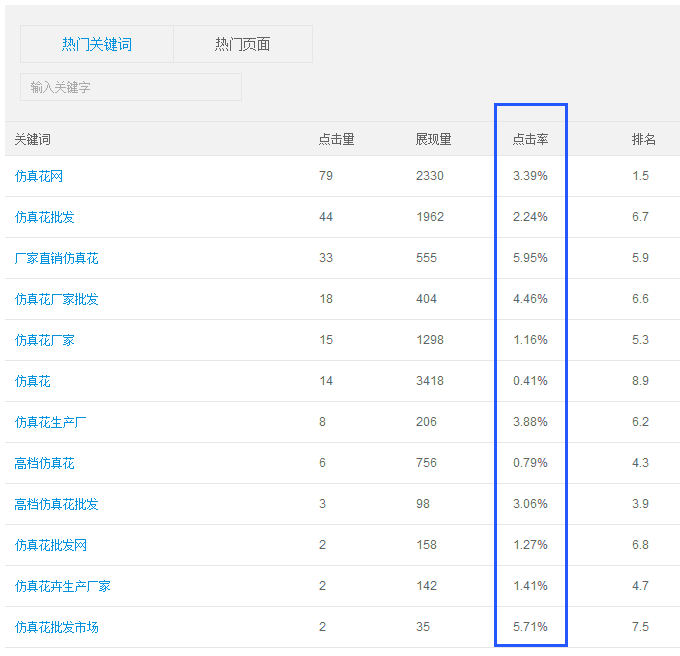Image resolution: width=680 pixels, height=656 pixels.
Task: Open the 仿真花网 keyword link
Action: coord(39,176)
